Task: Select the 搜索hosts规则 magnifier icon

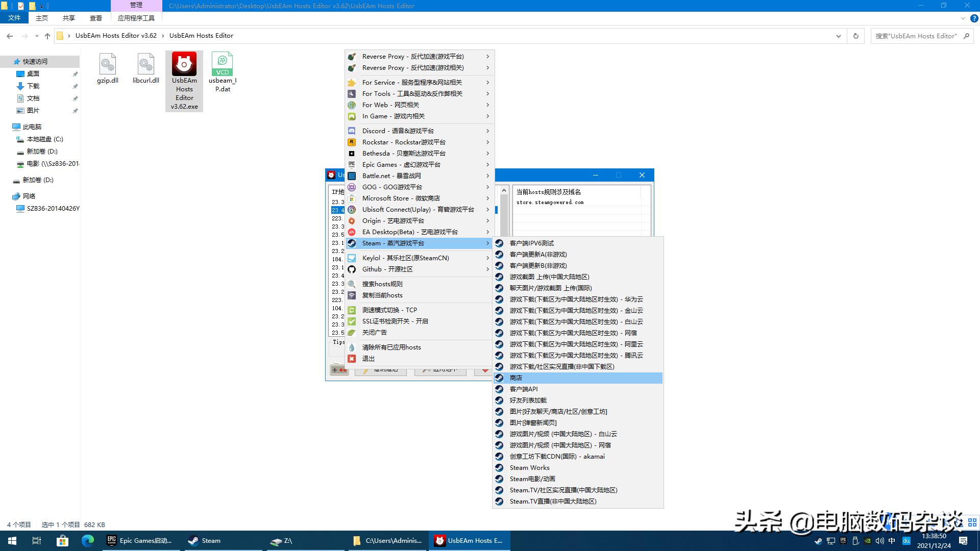Action: click(x=352, y=284)
